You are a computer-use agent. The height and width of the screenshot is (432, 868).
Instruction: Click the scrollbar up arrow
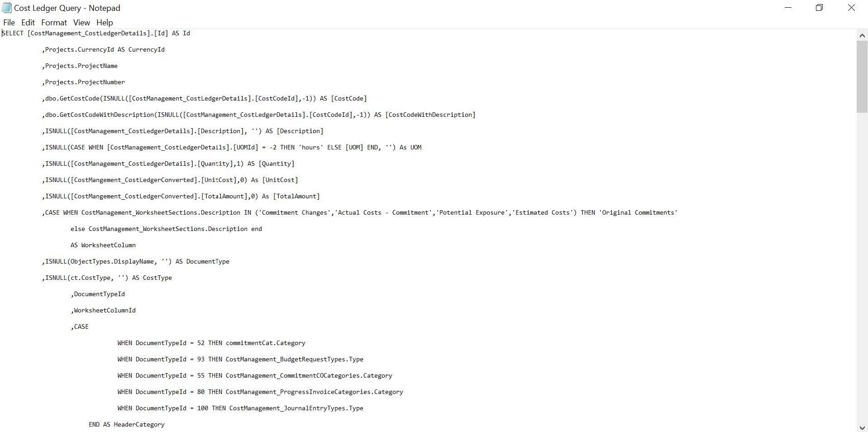(x=862, y=35)
